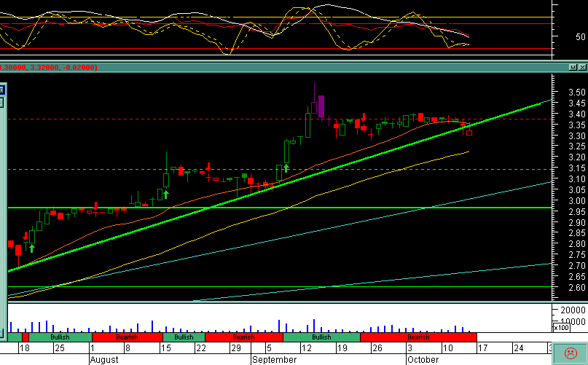Click the 3.30 price axis label
This screenshot has height=365, width=588.
tap(577, 136)
